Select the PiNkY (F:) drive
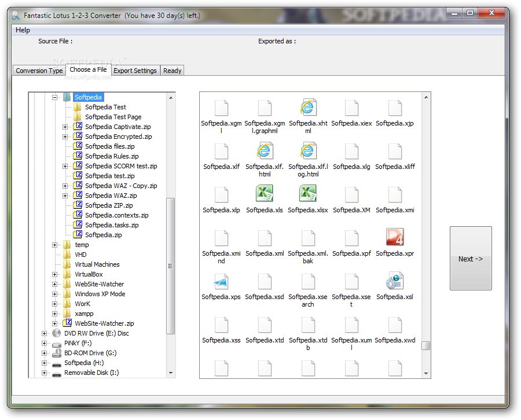Viewport: 521px width, 420px height. (x=78, y=343)
